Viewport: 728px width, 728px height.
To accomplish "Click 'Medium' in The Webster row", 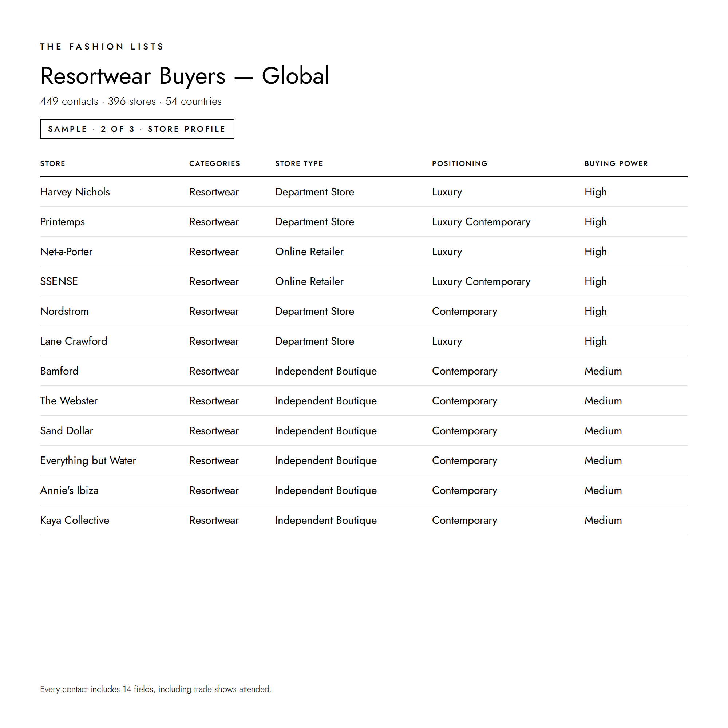I will (603, 400).
